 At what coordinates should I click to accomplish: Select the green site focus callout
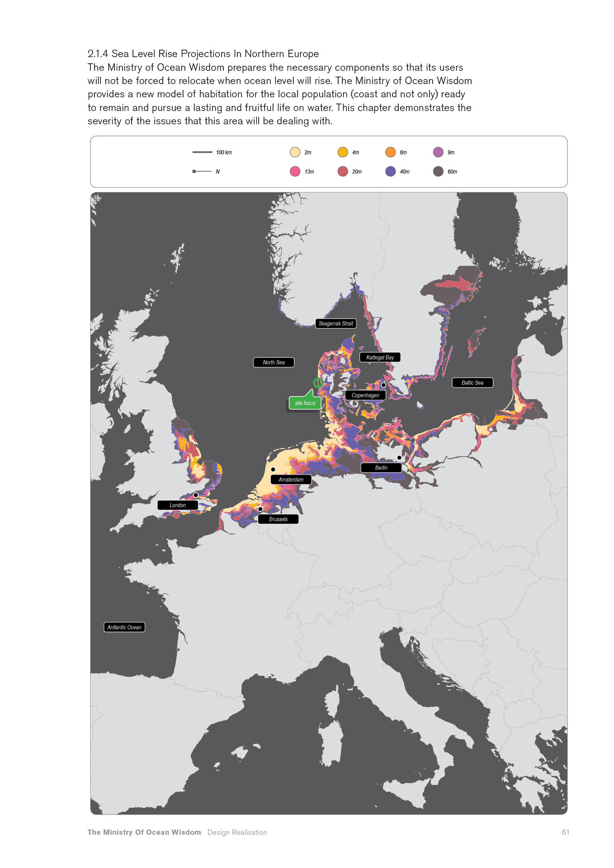(x=305, y=402)
